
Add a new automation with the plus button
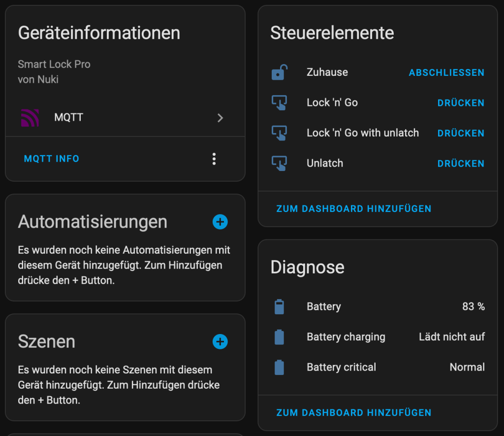pyautogui.click(x=220, y=222)
